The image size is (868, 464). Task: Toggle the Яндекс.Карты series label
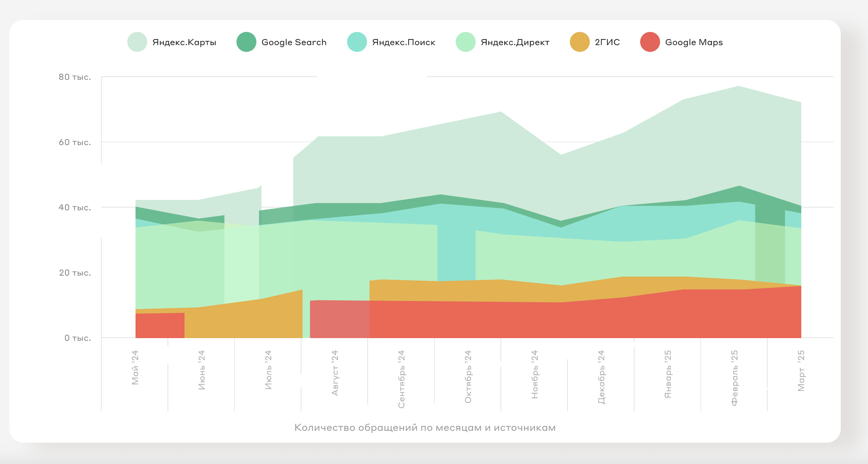click(x=184, y=42)
